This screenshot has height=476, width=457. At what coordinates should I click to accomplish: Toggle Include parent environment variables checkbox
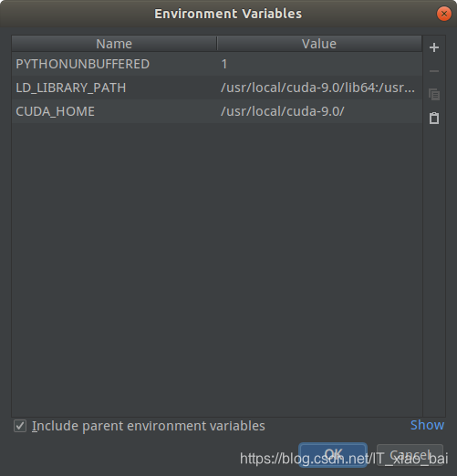[x=20, y=426]
